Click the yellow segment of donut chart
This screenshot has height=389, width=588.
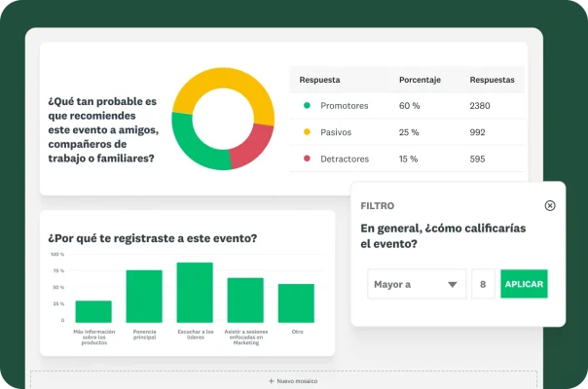225,78
